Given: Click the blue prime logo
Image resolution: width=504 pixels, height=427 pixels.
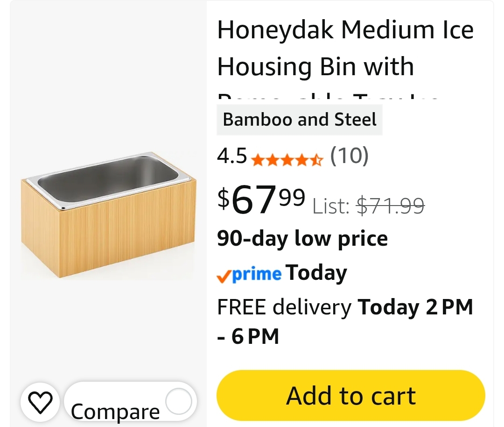Looking at the screenshot, I should [x=257, y=274].
